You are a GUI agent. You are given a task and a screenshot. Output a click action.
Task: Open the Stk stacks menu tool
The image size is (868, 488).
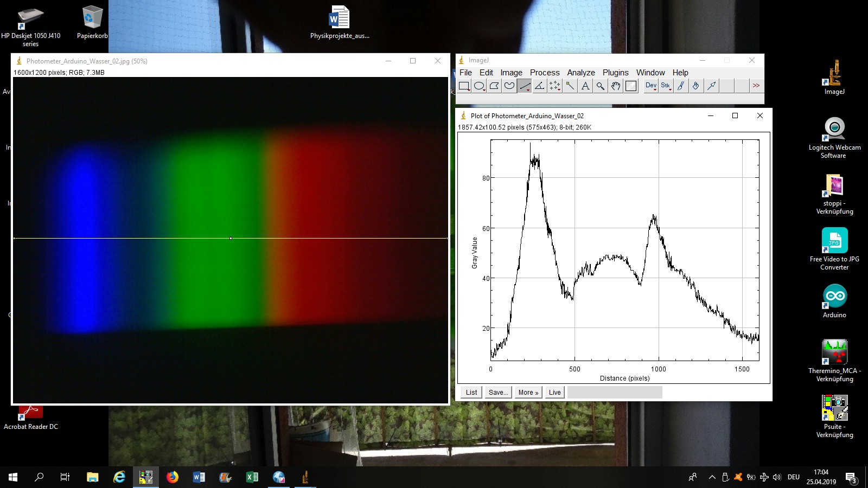pyautogui.click(x=666, y=86)
